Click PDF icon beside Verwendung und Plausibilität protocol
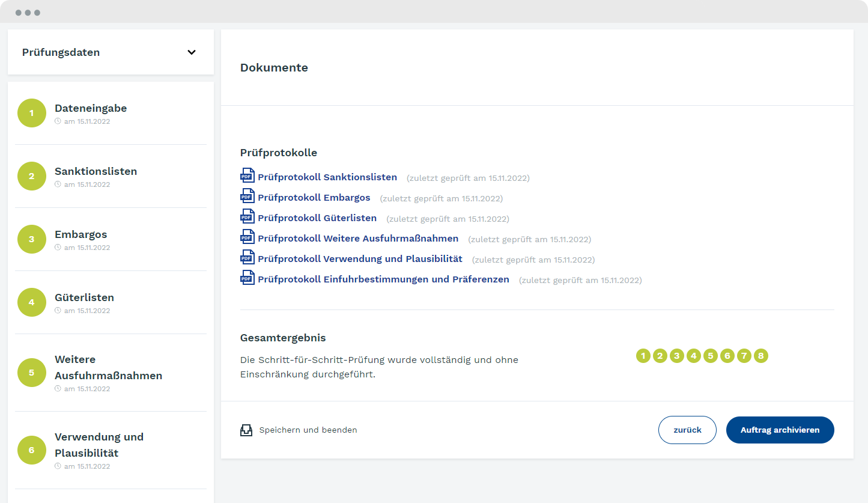 [x=247, y=257]
